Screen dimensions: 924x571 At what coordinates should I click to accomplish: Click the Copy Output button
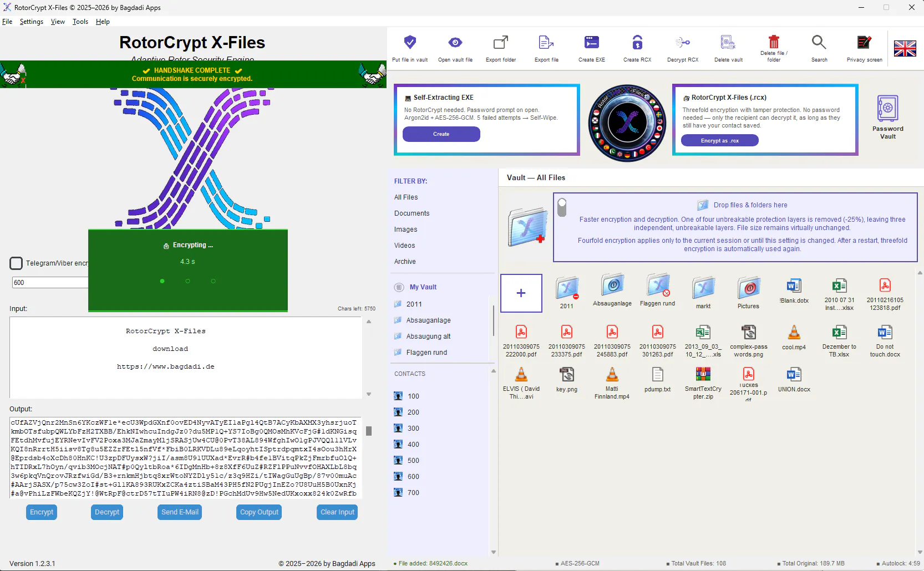pos(259,512)
